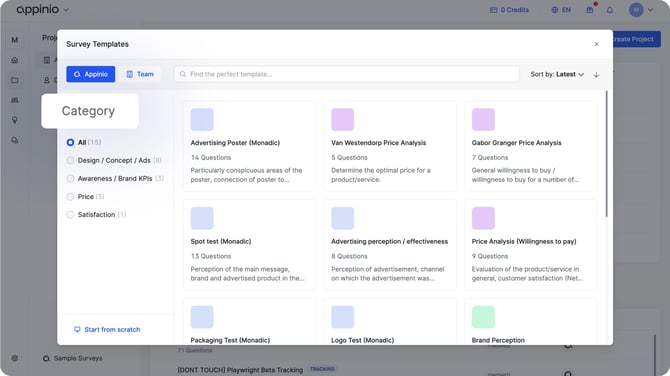This screenshot has height=376, width=670.
Task: Open the EN language selector
Action: click(x=561, y=10)
